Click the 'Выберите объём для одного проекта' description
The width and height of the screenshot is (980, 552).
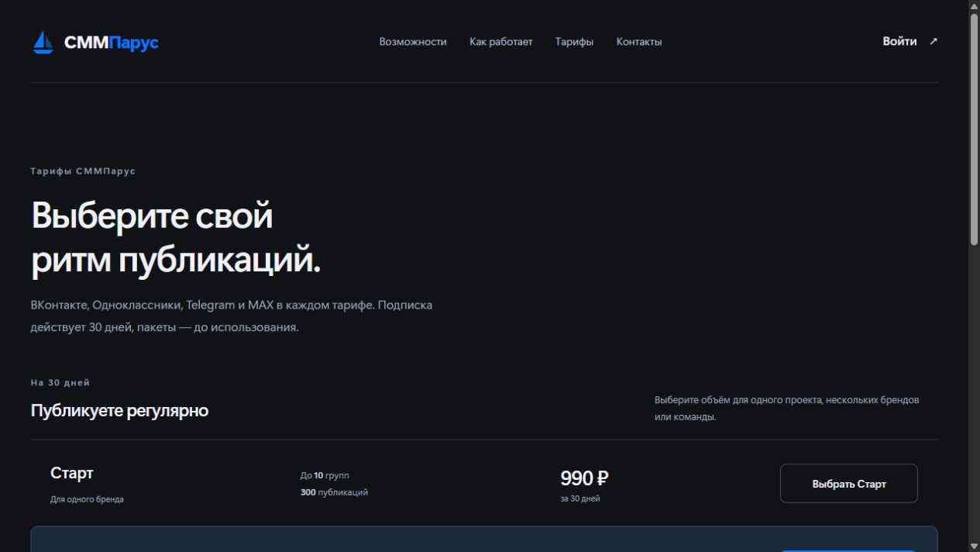(x=787, y=409)
